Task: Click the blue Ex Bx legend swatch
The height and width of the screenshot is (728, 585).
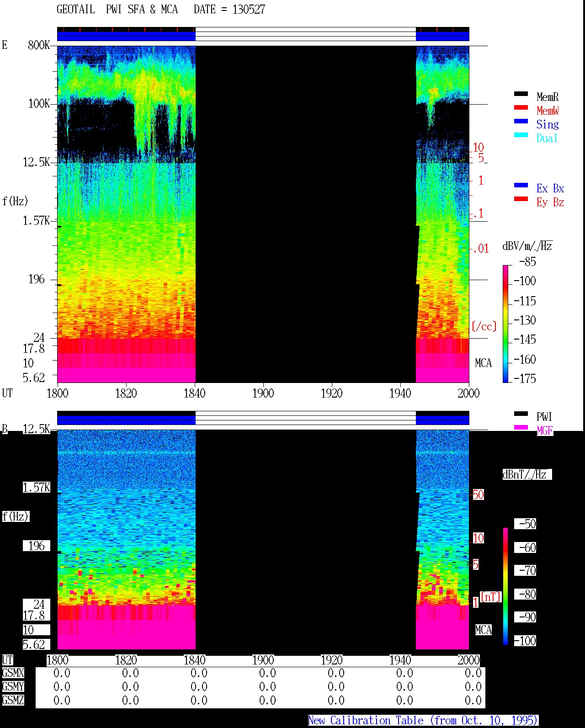Action: (521, 185)
